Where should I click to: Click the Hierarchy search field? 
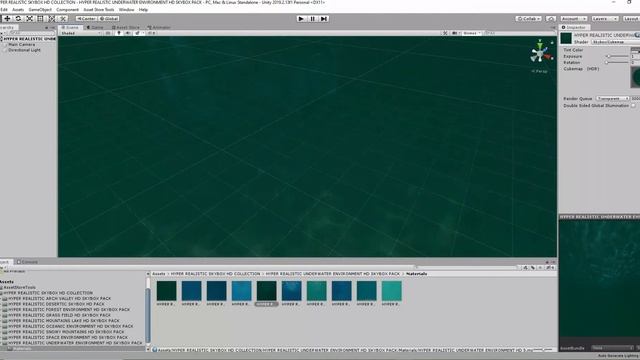31,33
